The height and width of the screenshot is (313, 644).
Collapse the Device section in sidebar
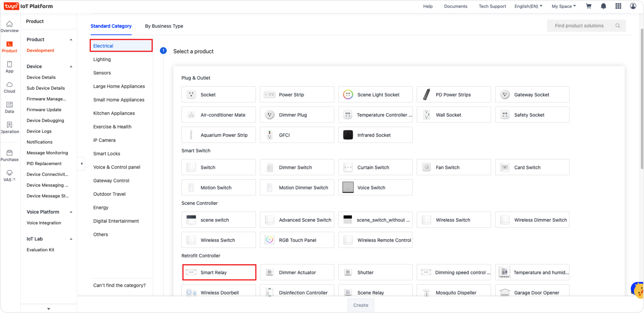(x=71, y=66)
